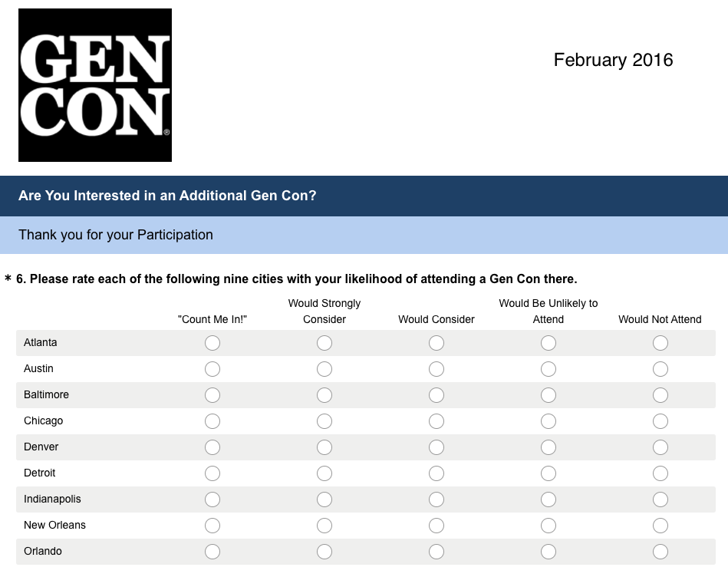Mark Atlanta as Would Not Attend

(x=660, y=343)
